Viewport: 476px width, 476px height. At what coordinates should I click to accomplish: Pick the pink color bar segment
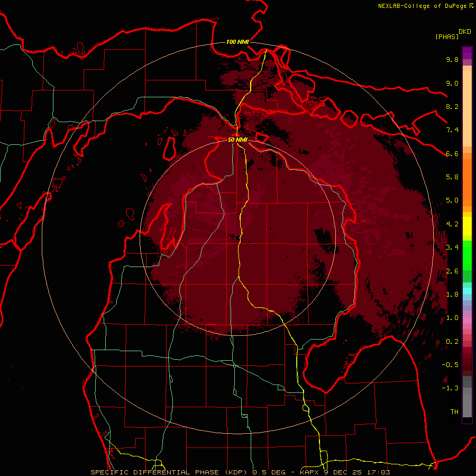point(467,321)
